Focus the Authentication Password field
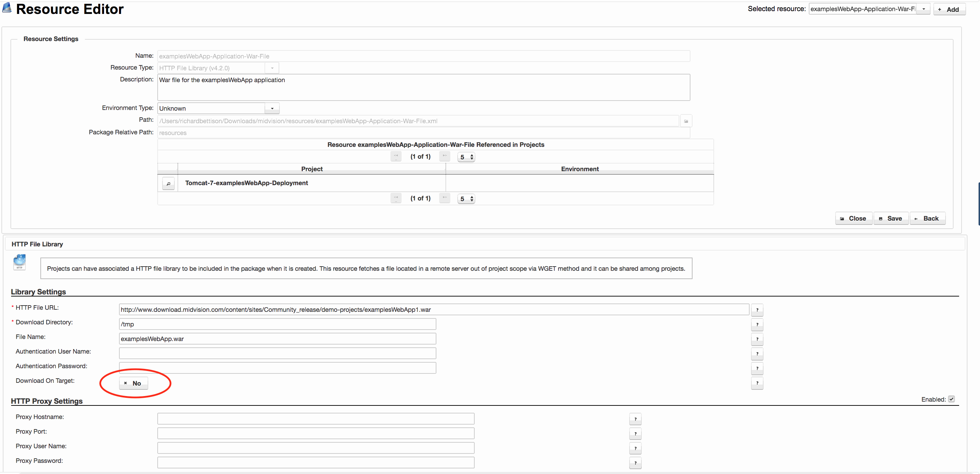 [x=278, y=368]
